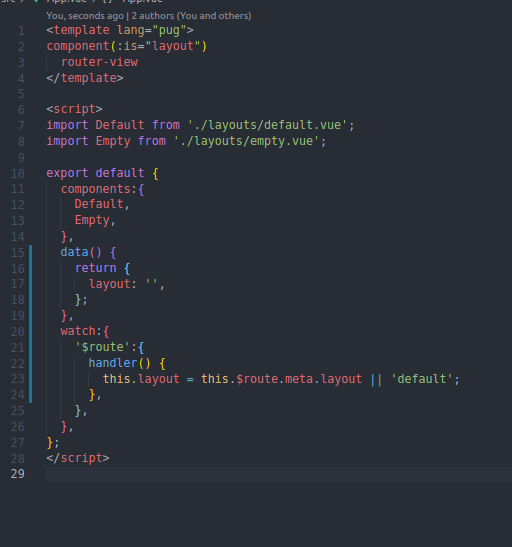Click the 'from' keyword on line 7
The width and height of the screenshot is (512, 547).
166,125
